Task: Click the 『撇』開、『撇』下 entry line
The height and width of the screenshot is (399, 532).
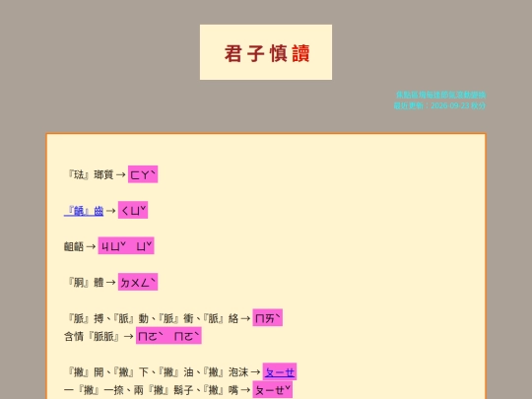Action: click(158, 372)
